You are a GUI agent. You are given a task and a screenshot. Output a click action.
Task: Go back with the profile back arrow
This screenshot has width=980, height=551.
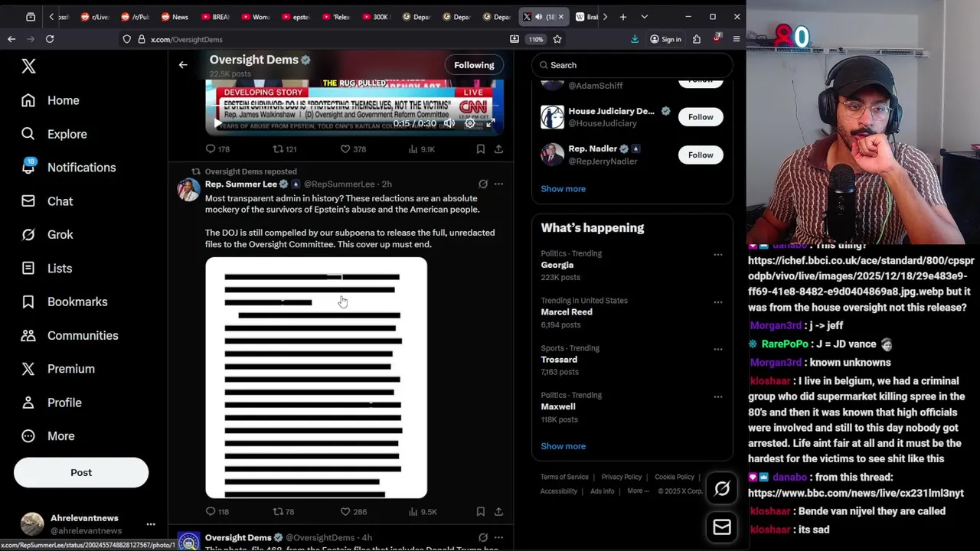point(183,65)
